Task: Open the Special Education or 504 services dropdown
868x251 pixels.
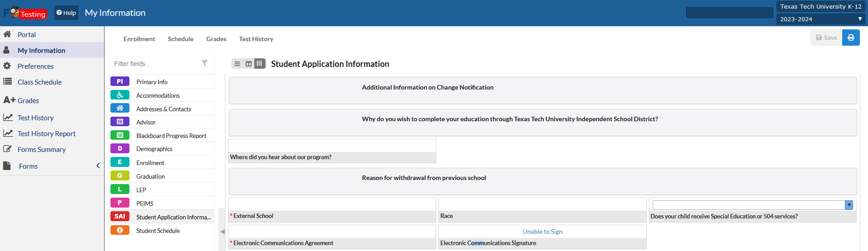Action: click(x=753, y=205)
